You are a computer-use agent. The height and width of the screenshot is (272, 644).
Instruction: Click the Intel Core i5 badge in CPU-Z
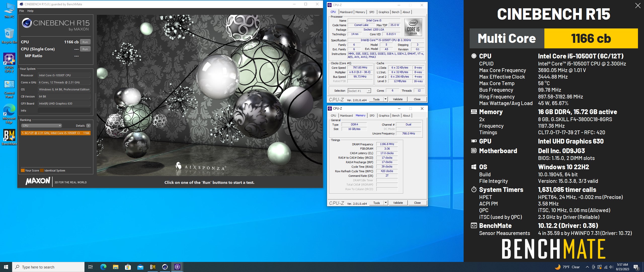413,27
